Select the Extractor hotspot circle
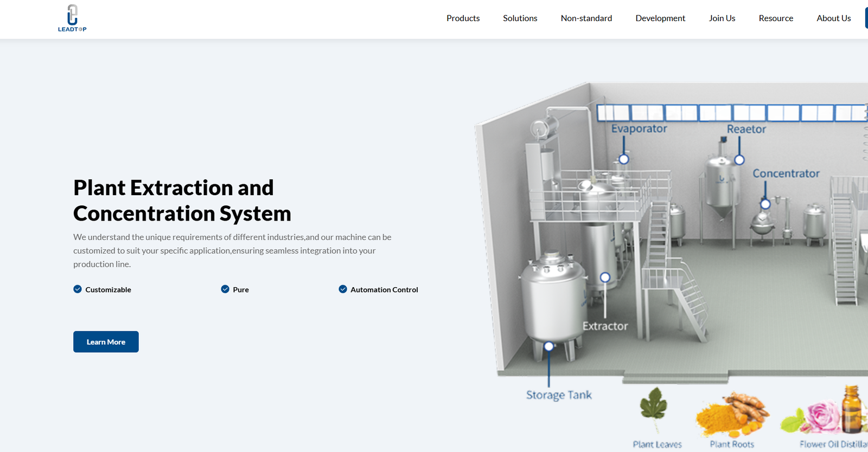The width and height of the screenshot is (868, 452). [x=605, y=277]
